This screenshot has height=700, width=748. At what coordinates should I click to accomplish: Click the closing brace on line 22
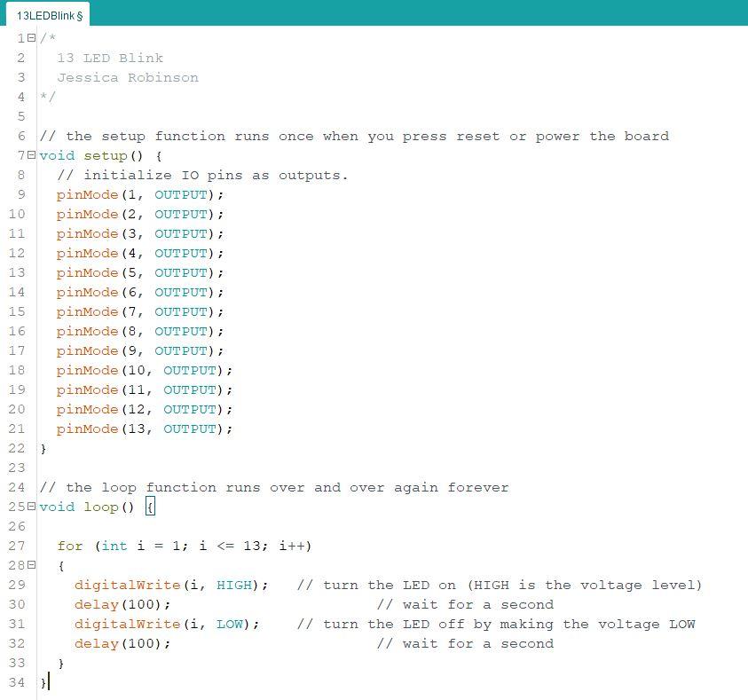point(43,449)
